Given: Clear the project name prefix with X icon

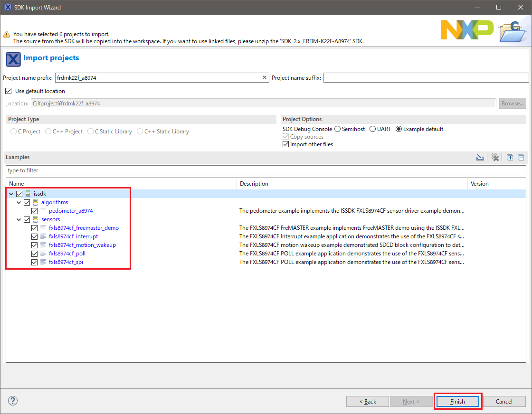Looking at the screenshot, I should [265, 78].
